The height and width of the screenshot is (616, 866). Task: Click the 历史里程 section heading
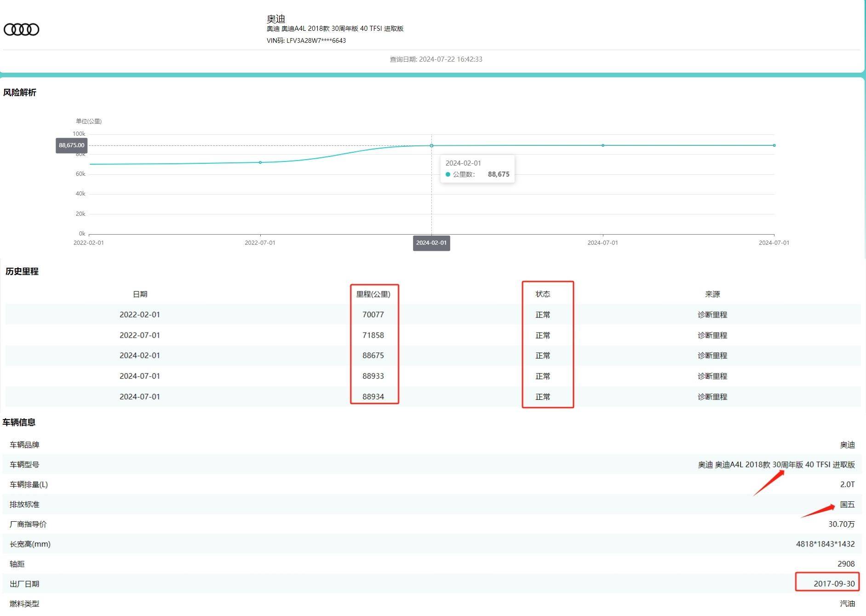22,271
